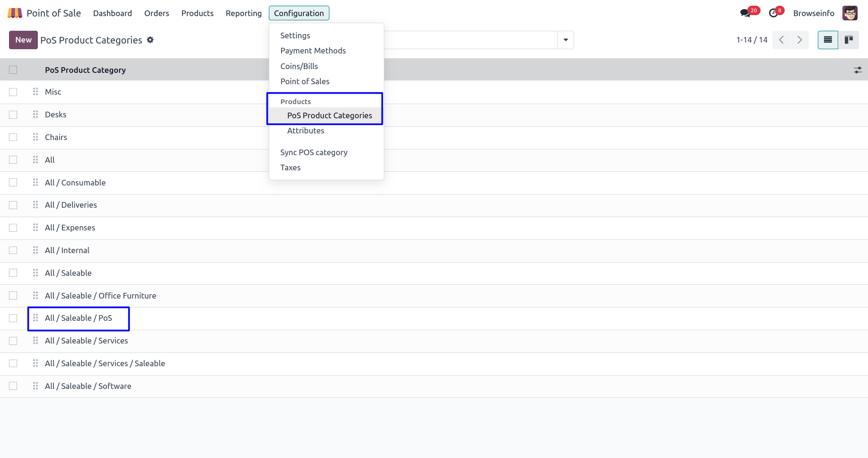Select the All / Saleable / PoS checkbox

tap(13, 318)
